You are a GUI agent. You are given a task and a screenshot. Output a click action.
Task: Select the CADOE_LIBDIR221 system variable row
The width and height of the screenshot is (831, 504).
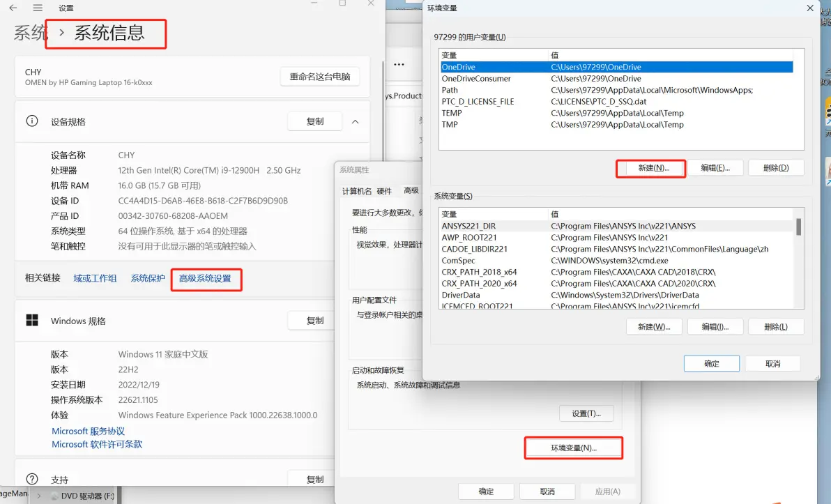pos(616,249)
